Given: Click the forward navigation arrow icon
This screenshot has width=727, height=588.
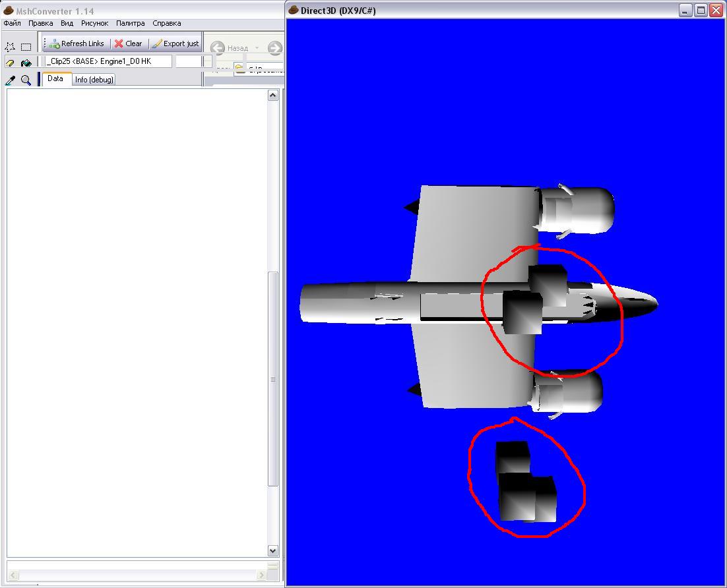Looking at the screenshot, I should click(275, 47).
